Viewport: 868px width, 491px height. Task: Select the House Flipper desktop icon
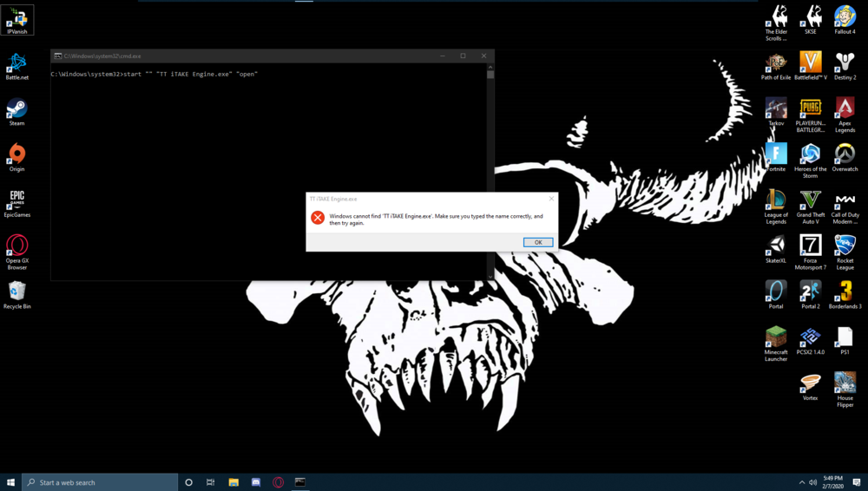click(x=845, y=390)
